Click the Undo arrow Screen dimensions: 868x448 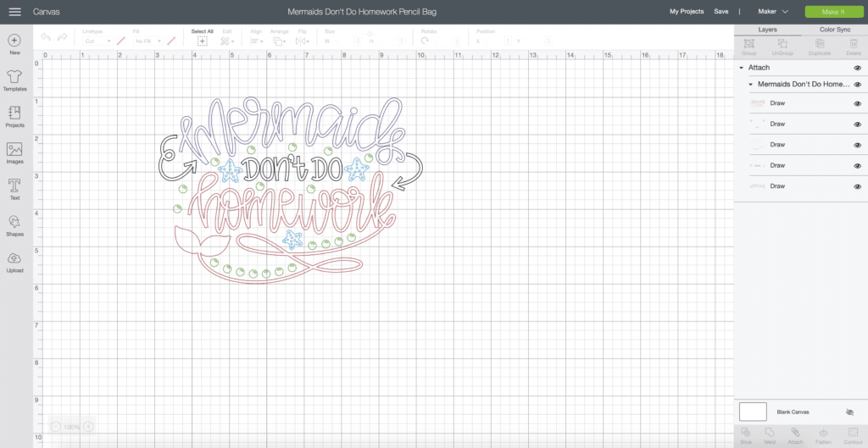[x=46, y=37]
